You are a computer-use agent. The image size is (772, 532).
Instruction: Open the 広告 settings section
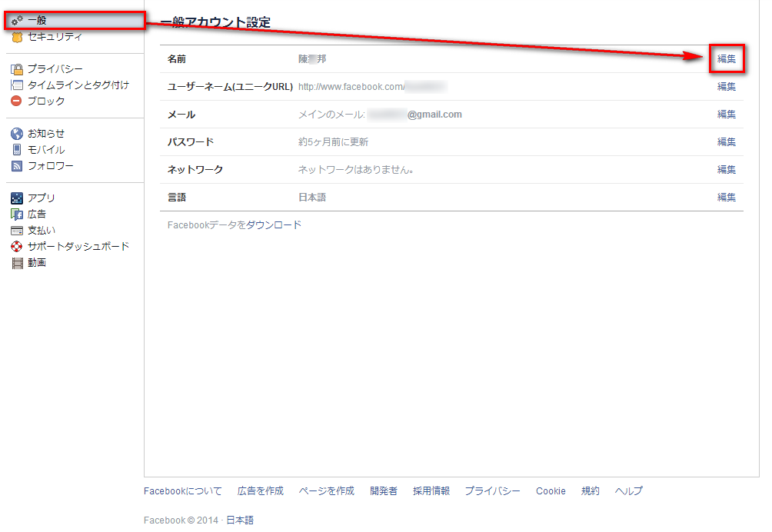(x=37, y=214)
